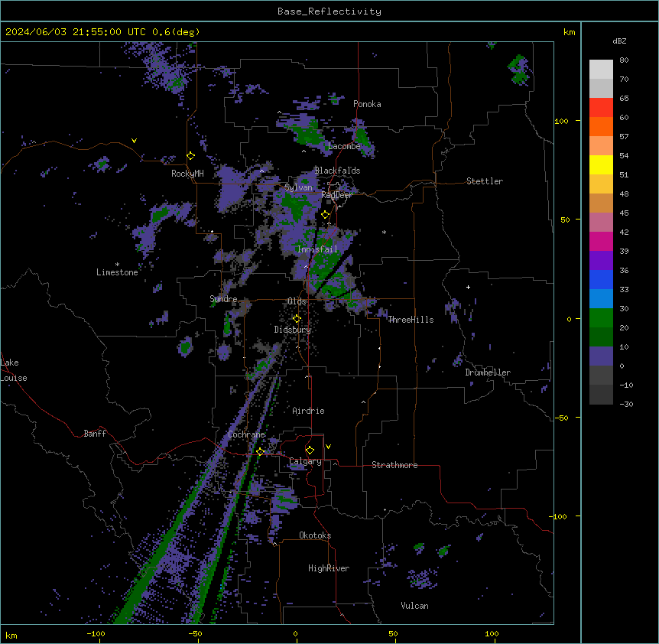Click the Okotoks label
This screenshot has height=644, width=659.
pos(315,535)
